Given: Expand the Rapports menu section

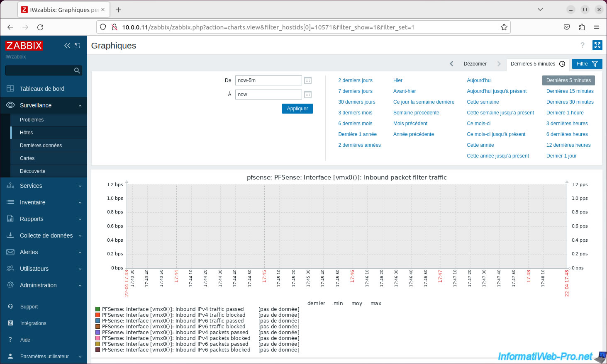Looking at the screenshot, I should click(x=44, y=219).
